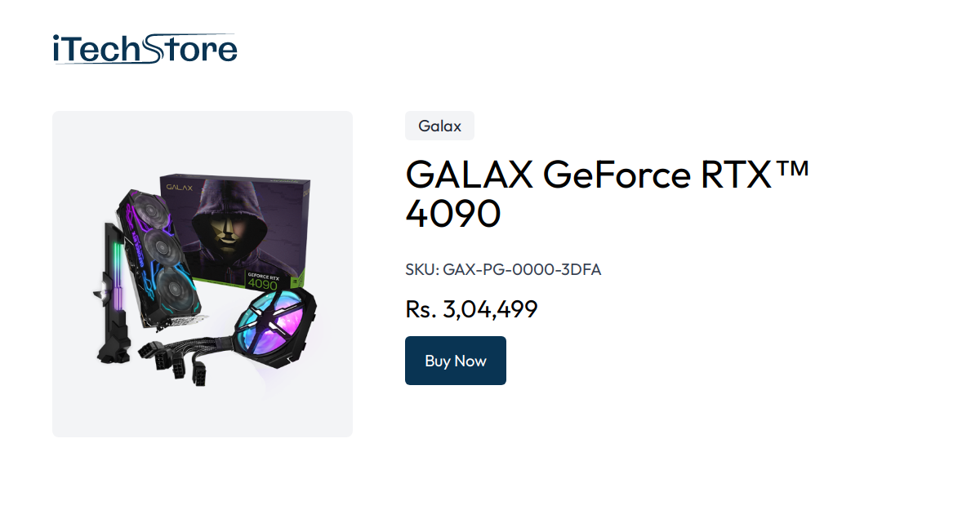The width and height of the screenshot is (980, 514).
Task: Select the price Rs. 3,04,499
Action: click(471, 309)
